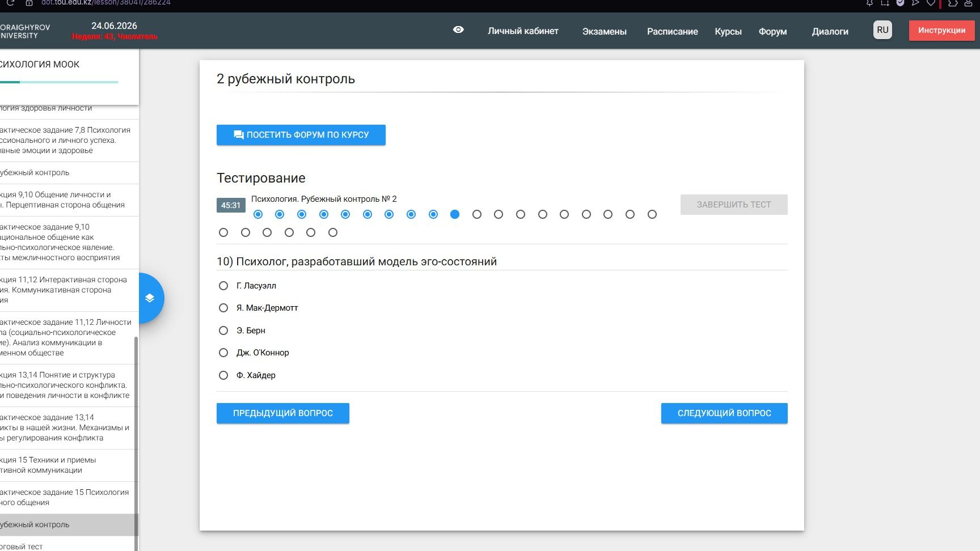Jump to question 11 progress circle
This screenshot has height=551, width=980.
pyautogui.click(x=477, y=214)
